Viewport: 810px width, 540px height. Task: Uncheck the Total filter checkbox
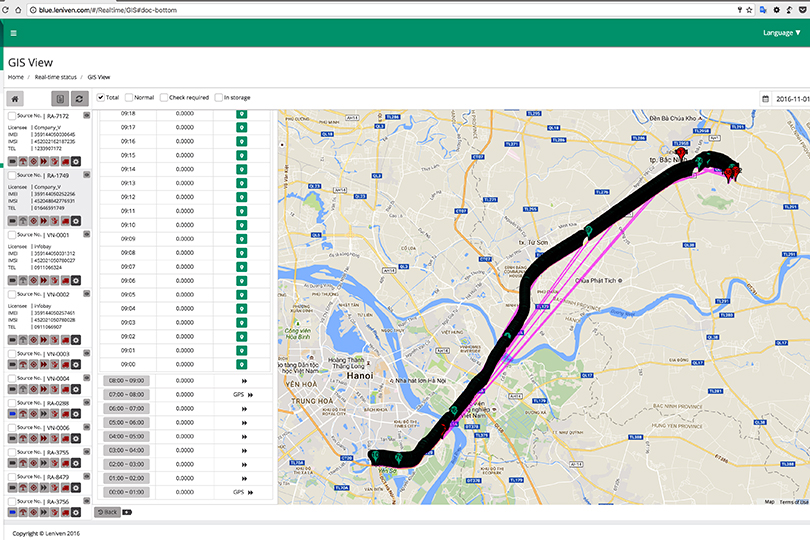(101, 97)
